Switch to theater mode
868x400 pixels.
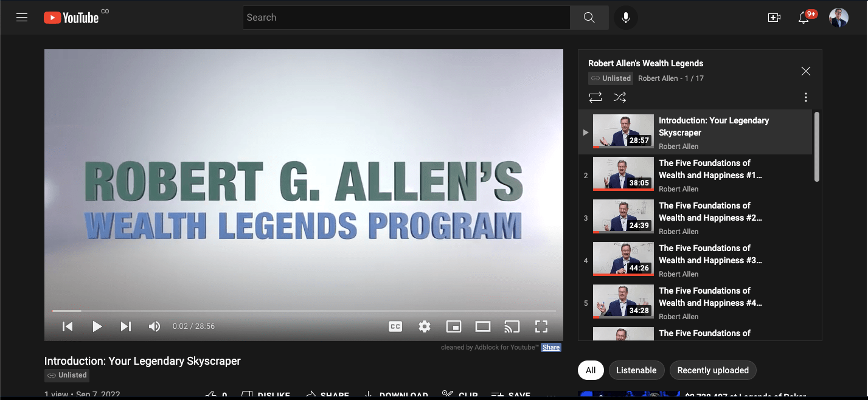pos(483,326)
